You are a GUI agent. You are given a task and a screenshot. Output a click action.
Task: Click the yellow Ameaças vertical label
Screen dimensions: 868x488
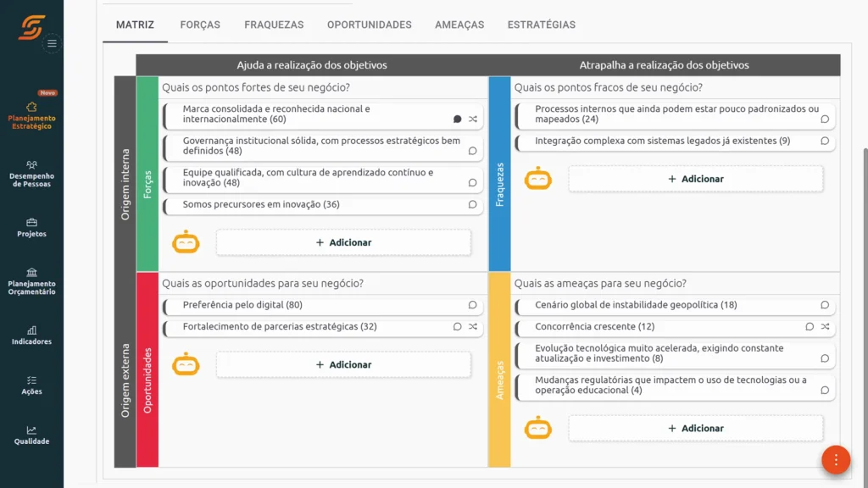(x=499, y=369)
